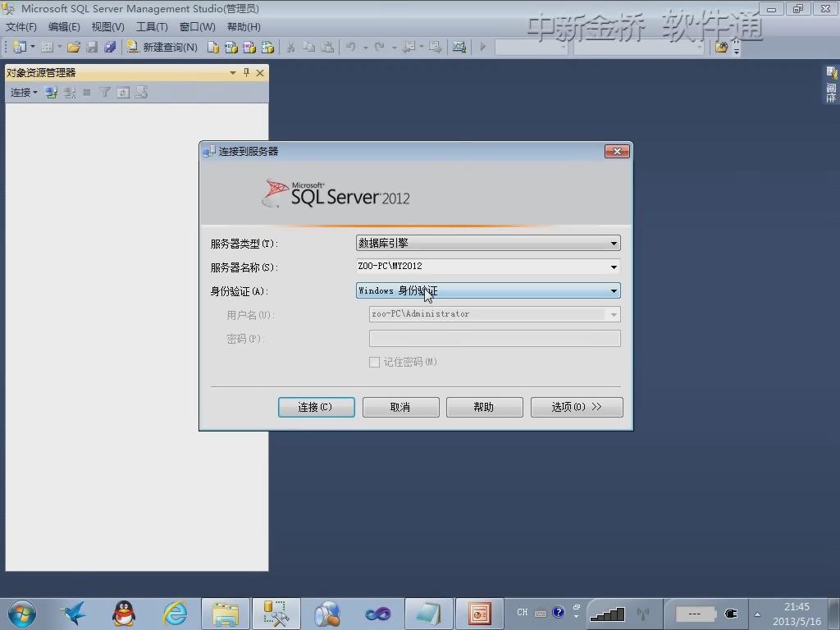This screenshot has height=630, width=840.
Task: Open the Undo history dropdown arrow
Action: (365, 47)
